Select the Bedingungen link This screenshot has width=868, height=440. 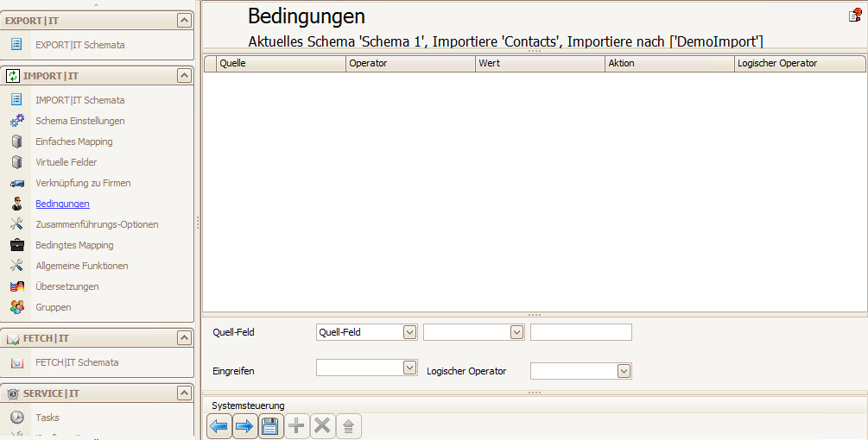[x=62, y=204]
